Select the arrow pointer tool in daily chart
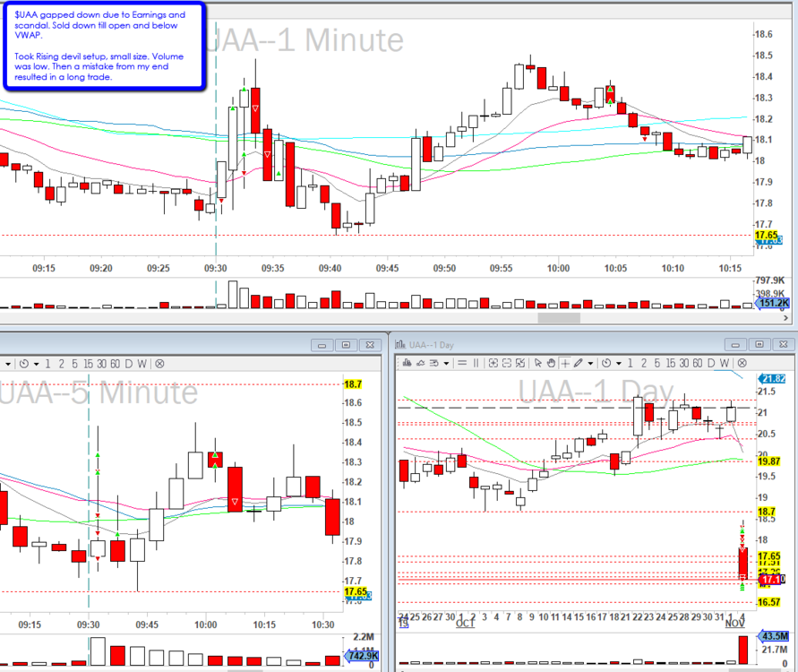Viewport: 798px width, 672px height. pos(537,363)
